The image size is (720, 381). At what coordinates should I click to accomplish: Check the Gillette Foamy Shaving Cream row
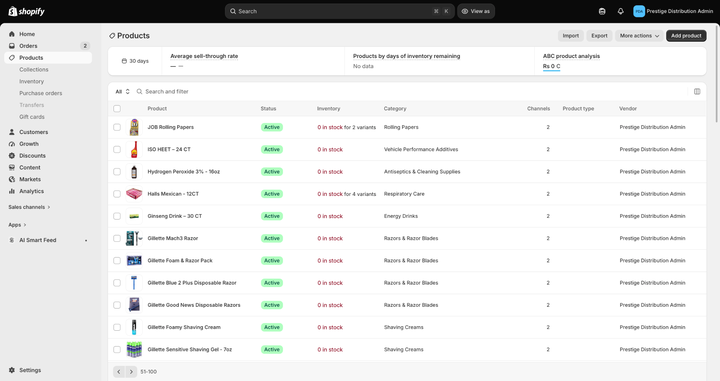coord(117,327)
